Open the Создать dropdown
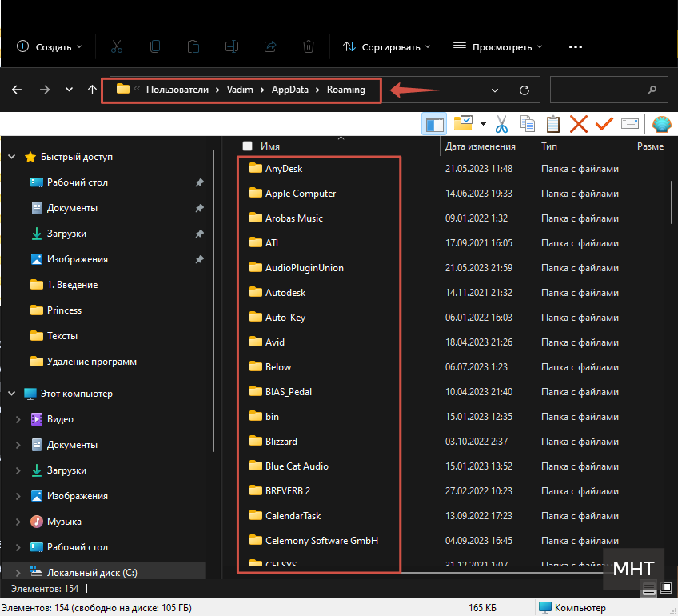This screenshot has height=616, width=678. point(49,46)
